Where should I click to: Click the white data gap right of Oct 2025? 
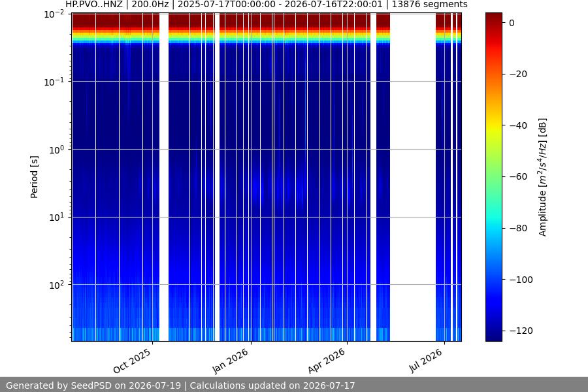tap(164, 177)
